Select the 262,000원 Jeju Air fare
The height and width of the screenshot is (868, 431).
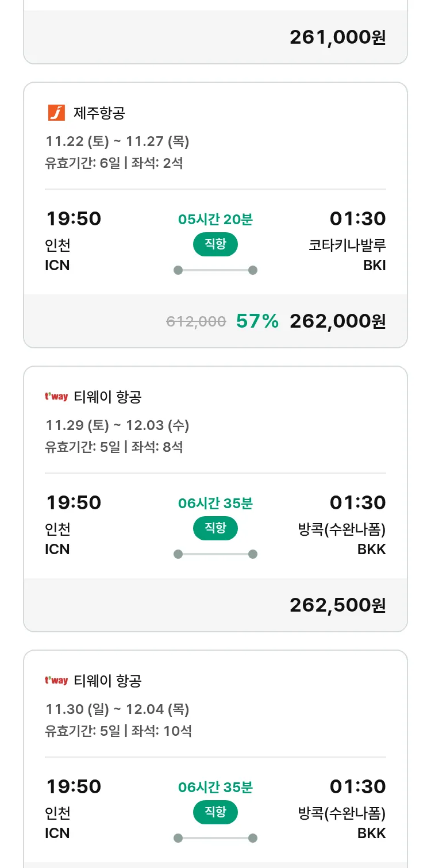coord(337,321)
